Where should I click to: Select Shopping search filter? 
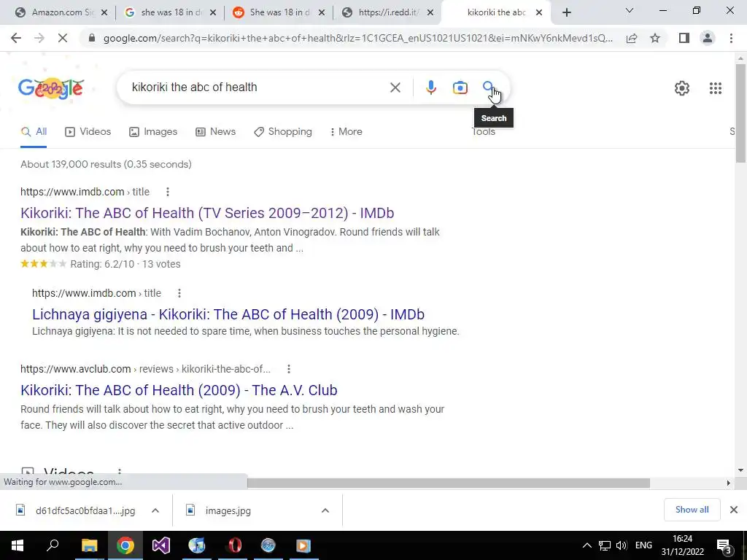point(282,132)
